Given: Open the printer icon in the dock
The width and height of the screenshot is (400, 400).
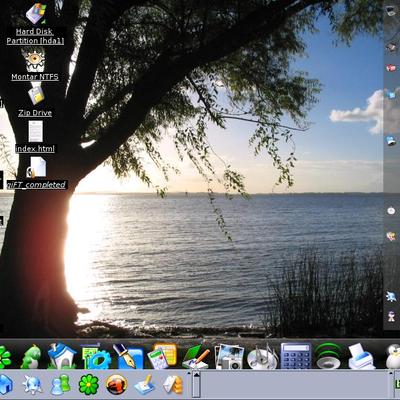Looking at the screenshot, I should pyautogui.click(x=362, y=356).
